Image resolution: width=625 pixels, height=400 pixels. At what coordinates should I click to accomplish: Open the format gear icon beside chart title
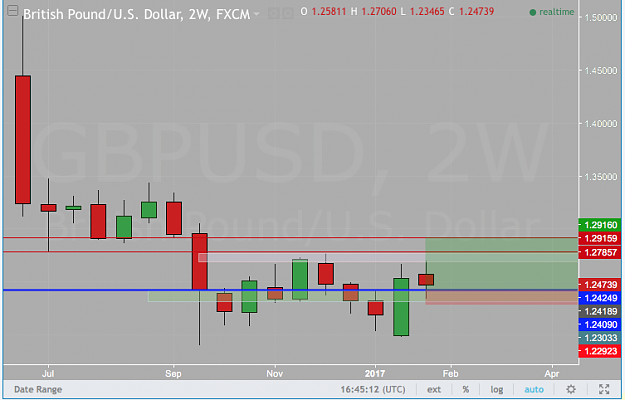(287, 14)
